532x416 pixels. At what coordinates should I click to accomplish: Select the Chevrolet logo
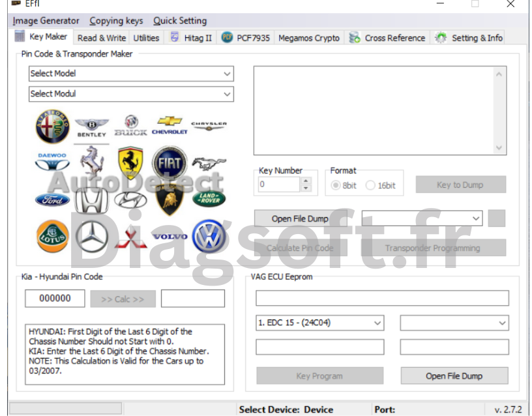(170, 125)
